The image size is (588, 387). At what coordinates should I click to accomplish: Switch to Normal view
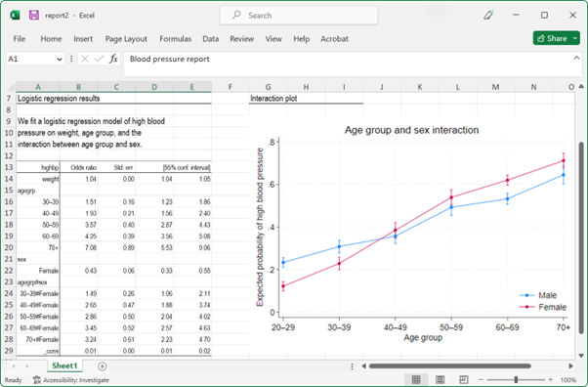click(x=416, y=379)
